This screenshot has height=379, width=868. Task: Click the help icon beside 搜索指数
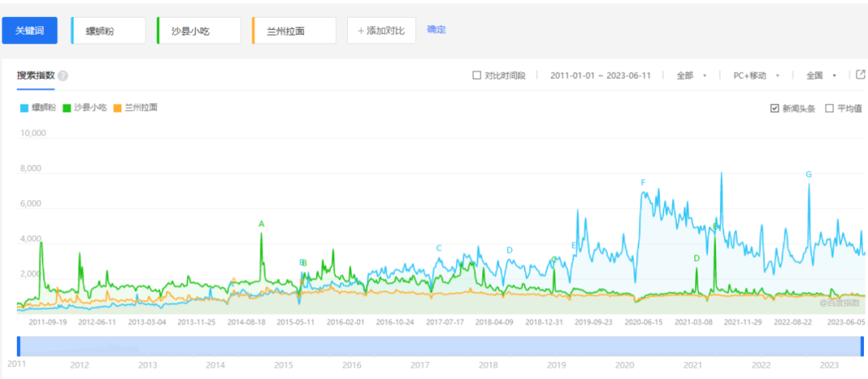point(63,76)
